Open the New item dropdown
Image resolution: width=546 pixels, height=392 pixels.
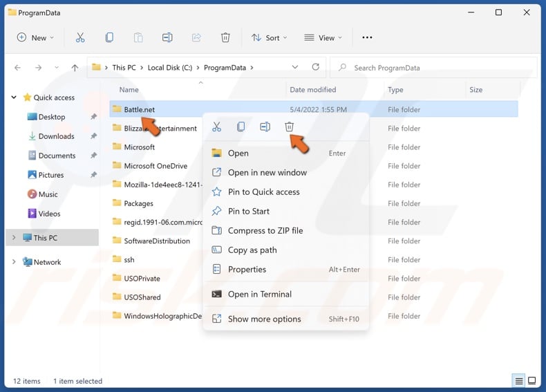(35, 37)
